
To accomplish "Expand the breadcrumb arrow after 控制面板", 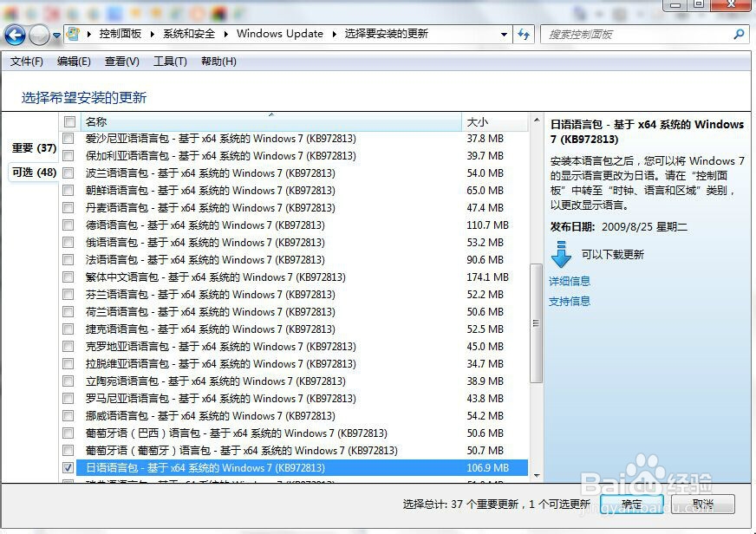I will (x=152, y=34).
